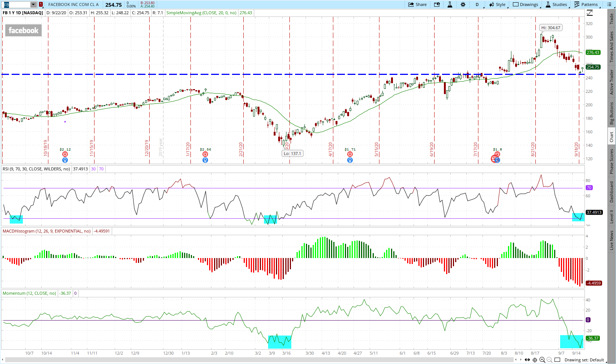Open the symbol info card icon
616x364 pixels.
(x=437, y=4)
